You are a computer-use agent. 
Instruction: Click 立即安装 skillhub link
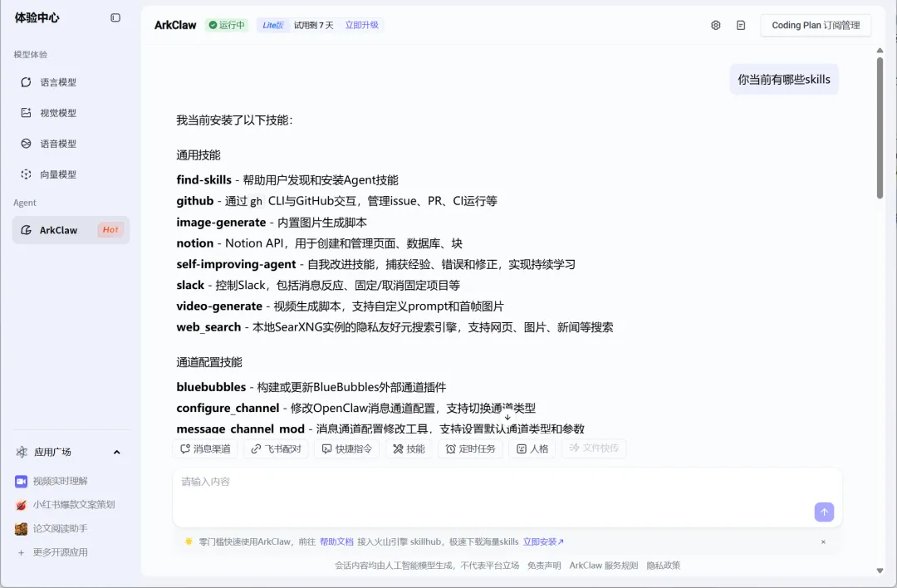pos(543,541)
